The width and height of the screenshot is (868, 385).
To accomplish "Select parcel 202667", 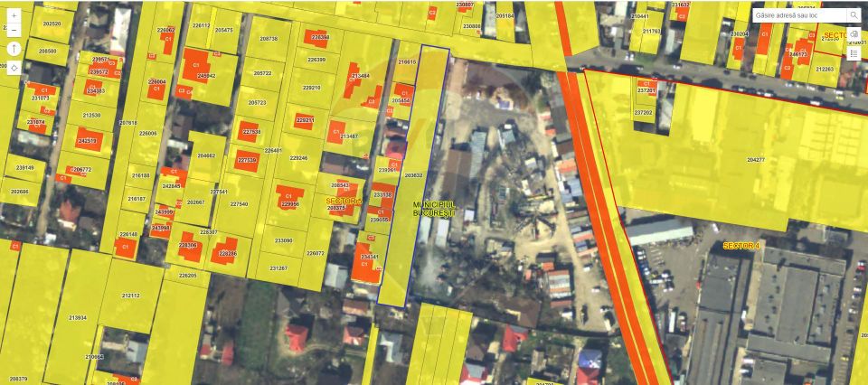I will (x=196, y=202).
